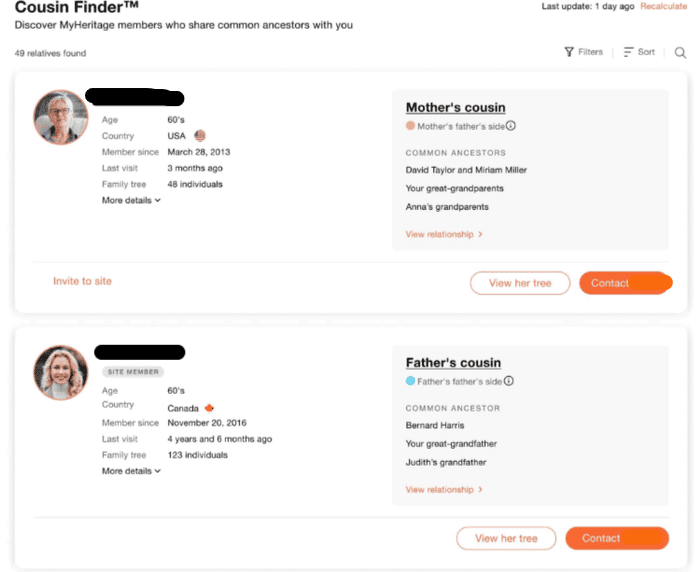The width and height of the screenshot is (700, 572).
Task: Click info icon beside Mother's father's side
Action: pyautogui.click(x=510, y=126)
